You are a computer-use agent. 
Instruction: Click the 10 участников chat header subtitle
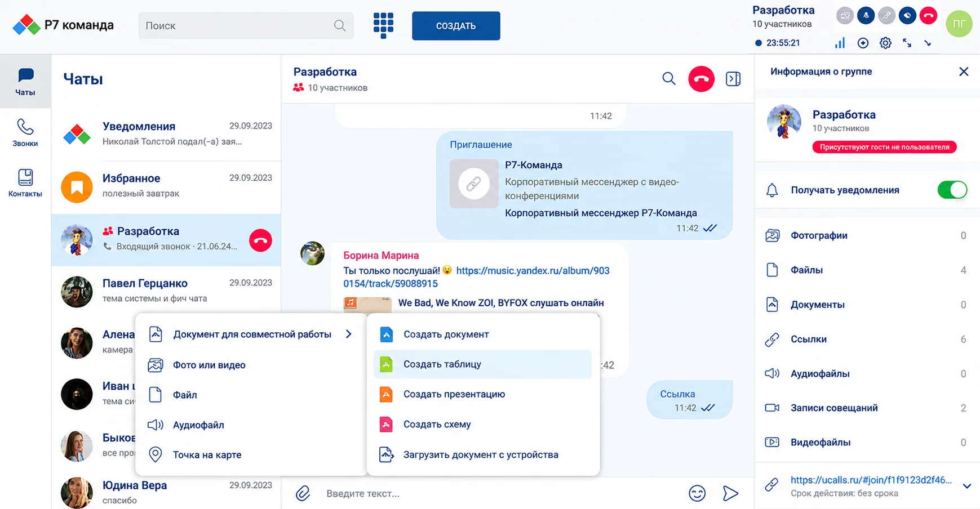coord(338,88)
